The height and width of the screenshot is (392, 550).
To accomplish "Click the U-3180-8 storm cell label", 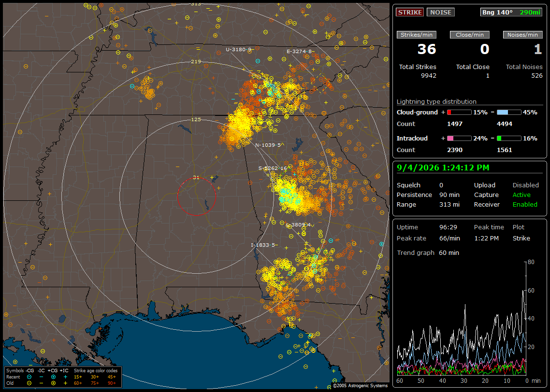I will [x=239, y=49].
